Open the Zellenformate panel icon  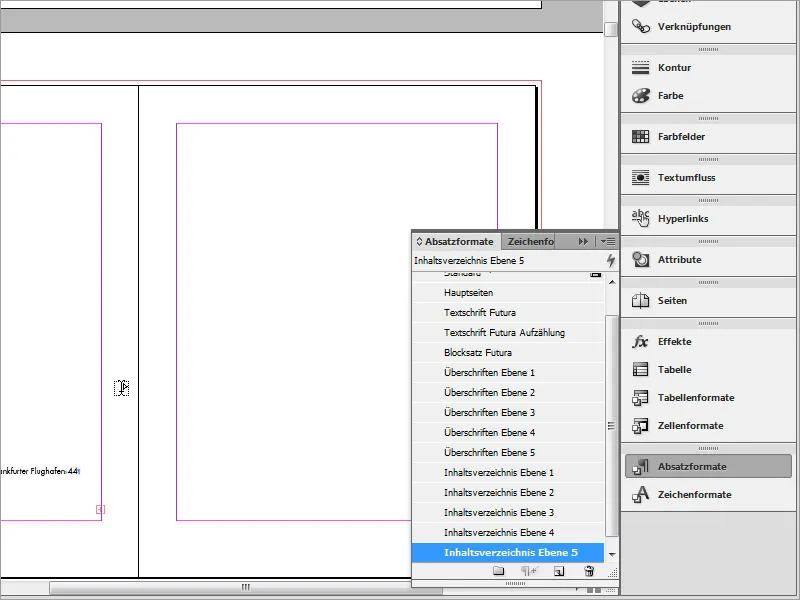640,426
